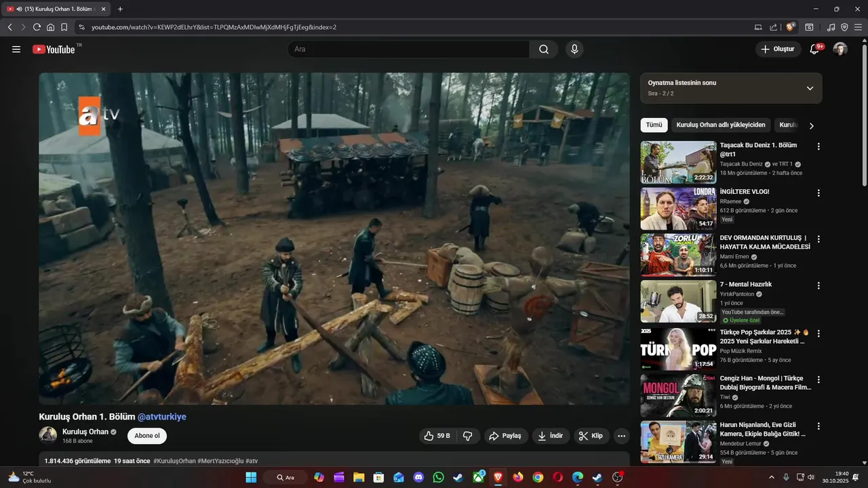The height and width of the screenshot is (488, 868).
Task: Open Discord from the taskbar
Action: point(418,477)
